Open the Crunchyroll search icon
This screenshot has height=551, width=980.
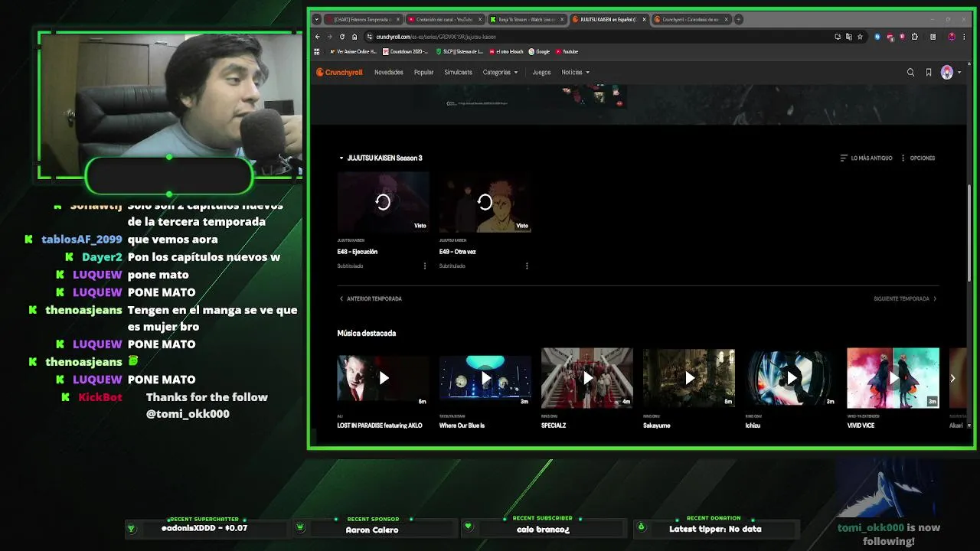click(x=910, y=72)
